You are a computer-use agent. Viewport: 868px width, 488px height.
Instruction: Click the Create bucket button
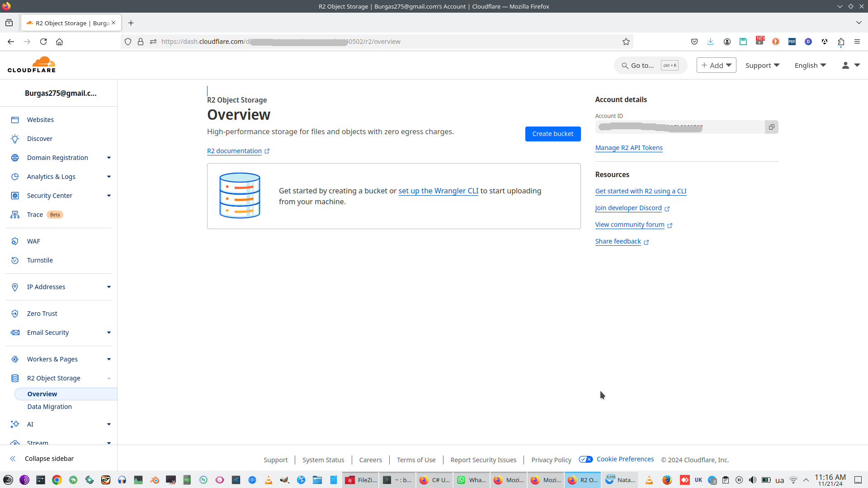552,134
